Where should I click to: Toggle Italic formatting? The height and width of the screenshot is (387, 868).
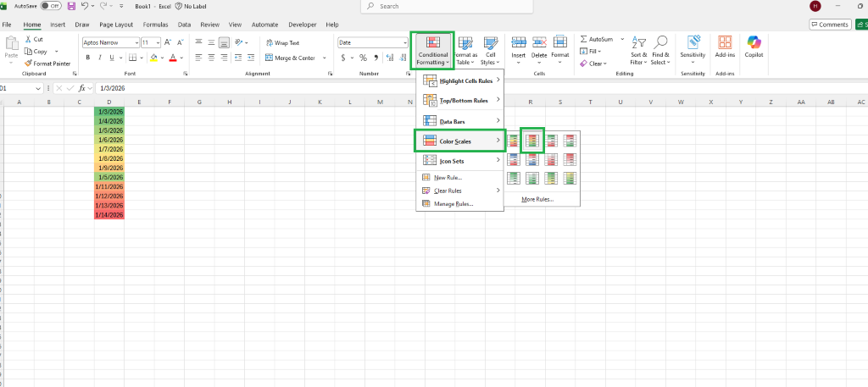click(x=100, y=58)
